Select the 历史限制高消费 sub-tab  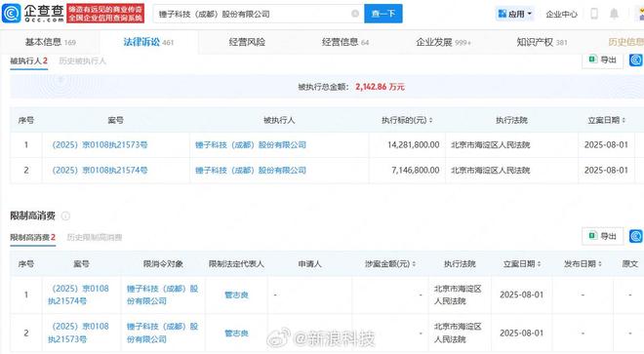click(95, 237)
